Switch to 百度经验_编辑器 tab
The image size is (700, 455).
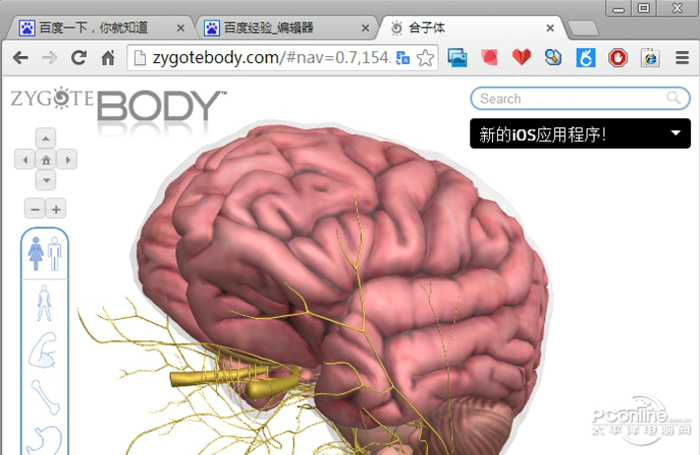coord(287,28)
